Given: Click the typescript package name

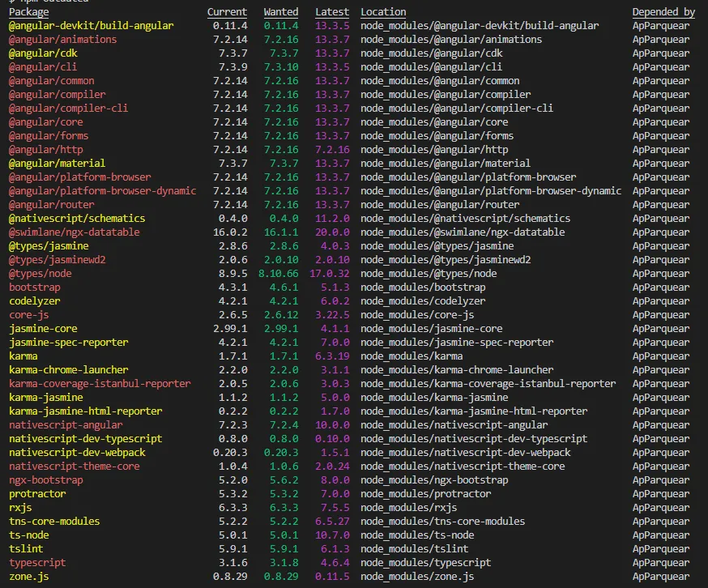Looking at the screenshot, I should [x=37, y=563].
